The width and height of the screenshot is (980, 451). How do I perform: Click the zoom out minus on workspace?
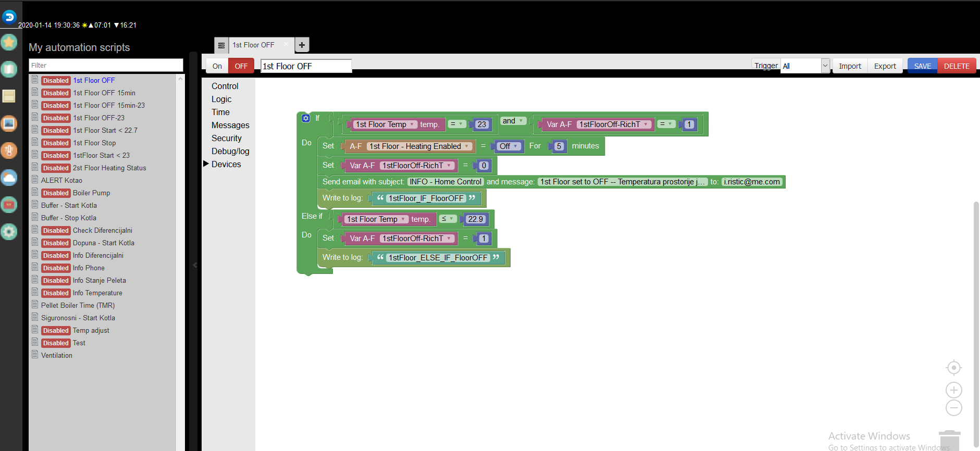[x=953, y=408]
